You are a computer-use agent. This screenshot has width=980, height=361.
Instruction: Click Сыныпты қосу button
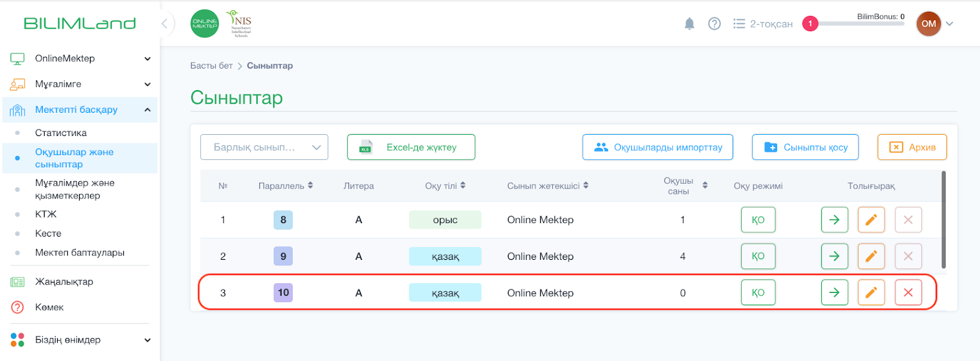pyautogui.click(x=805, y=147)
